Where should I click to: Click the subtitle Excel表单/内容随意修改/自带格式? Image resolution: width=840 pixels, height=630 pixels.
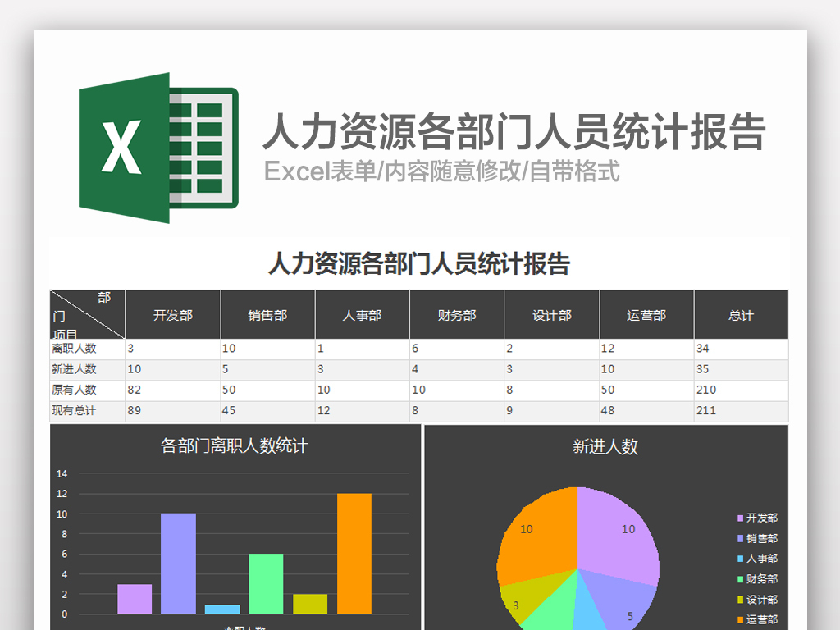point(442,172)
